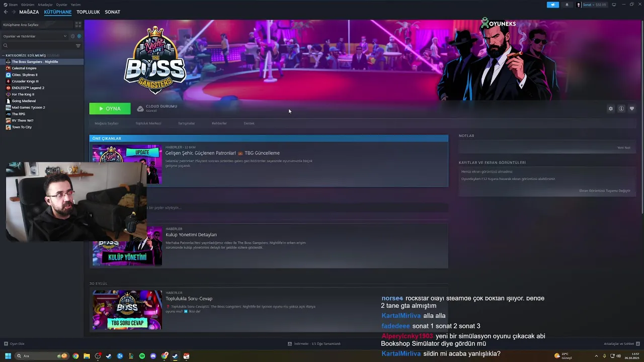Click the library search magnifier icon
The image size is (644, 362).
coord(6,46)
